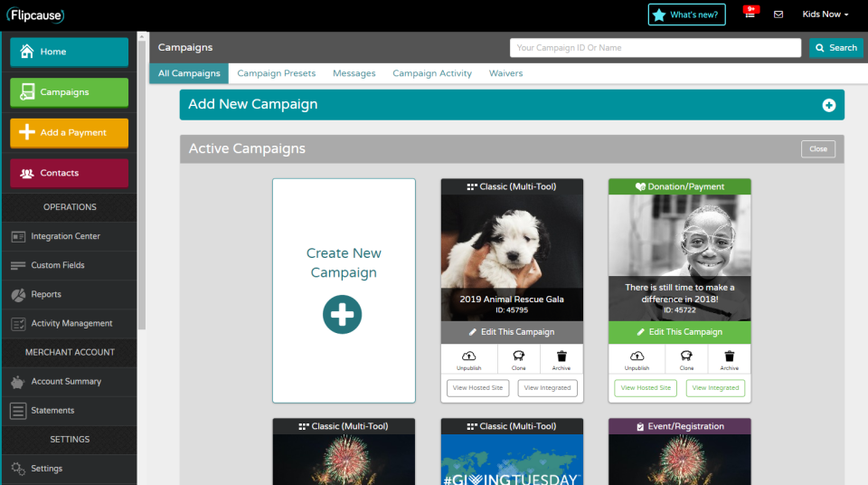868x485 pixels.
Task: Open Reports in the sidebar
Action: [x=70, y=294]
